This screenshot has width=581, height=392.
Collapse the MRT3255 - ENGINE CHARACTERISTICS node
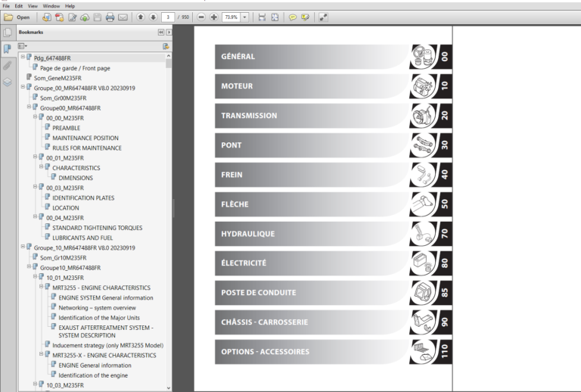[42, 286]
